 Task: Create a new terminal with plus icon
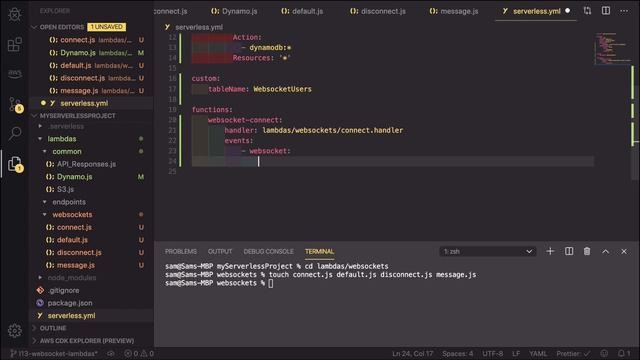tap(550, 251)
